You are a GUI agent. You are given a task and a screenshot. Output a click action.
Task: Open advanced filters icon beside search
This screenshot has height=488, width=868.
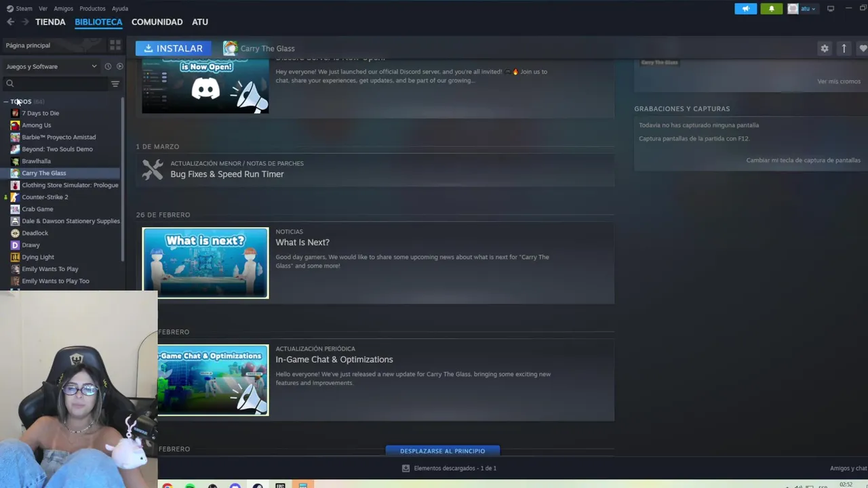(115, 84)
